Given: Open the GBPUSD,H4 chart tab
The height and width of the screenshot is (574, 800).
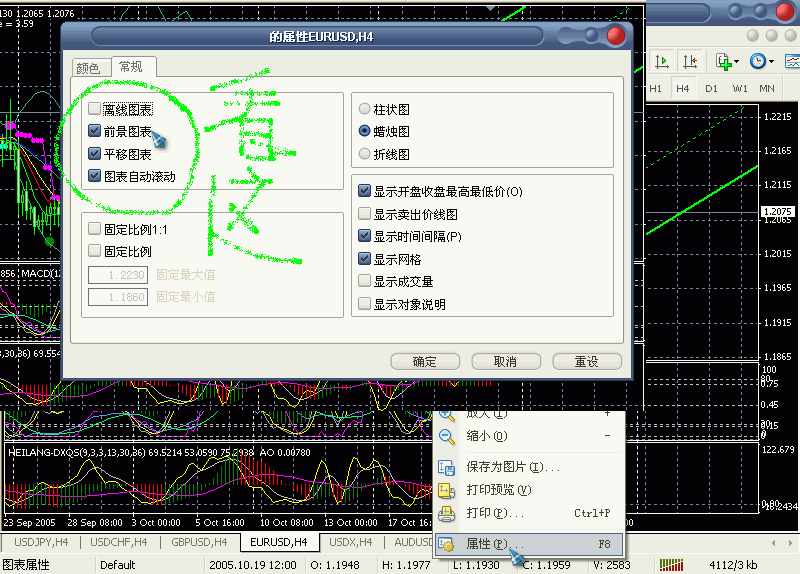Looking at the screenshot, I should tap(199, 542).
